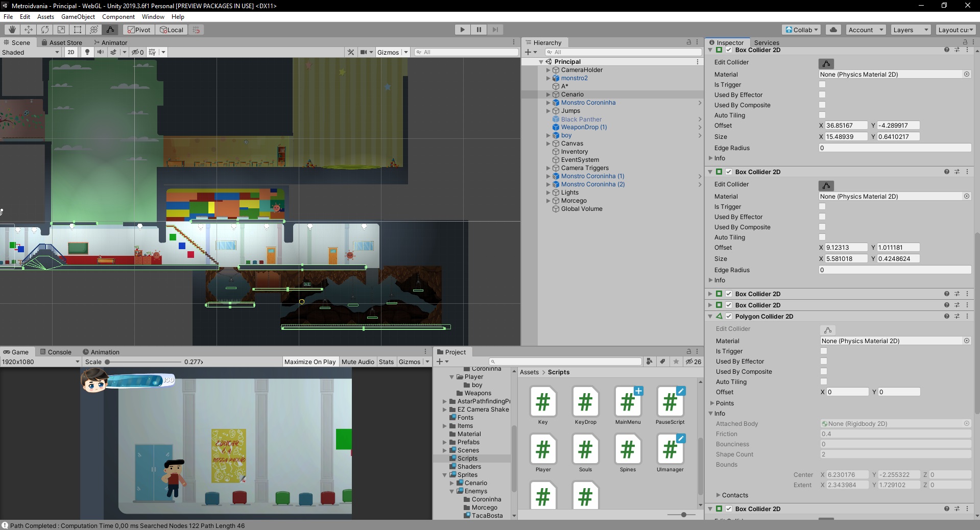Enable Is Trigger on Polygon Collider
The width and height of the screenshot is (980, 530).
pos(824,351)
